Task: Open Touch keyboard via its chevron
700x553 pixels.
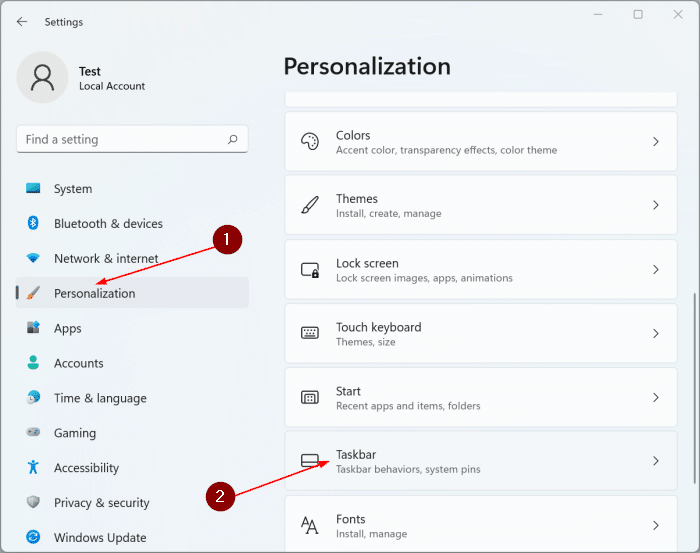Action: click(655, 333)
